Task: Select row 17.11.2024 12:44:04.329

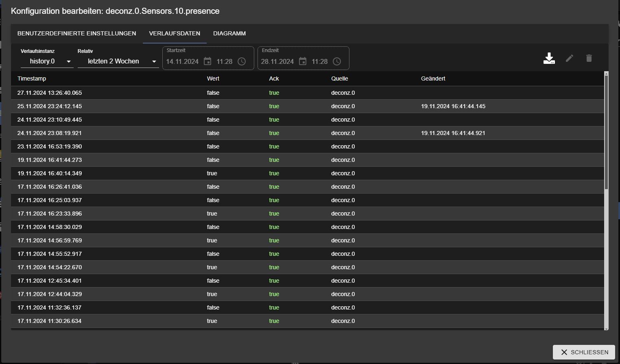Action: [x=307, y=294]
